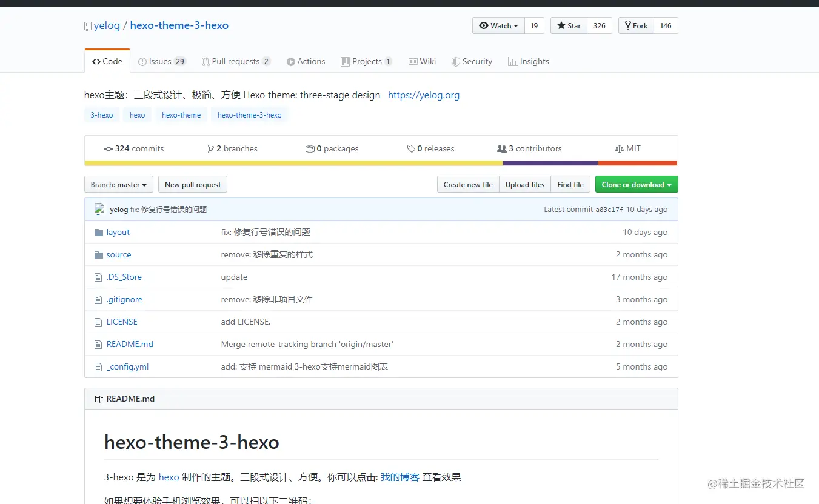
Task: View the MIT license details
Action: click(x=628, y=149)
